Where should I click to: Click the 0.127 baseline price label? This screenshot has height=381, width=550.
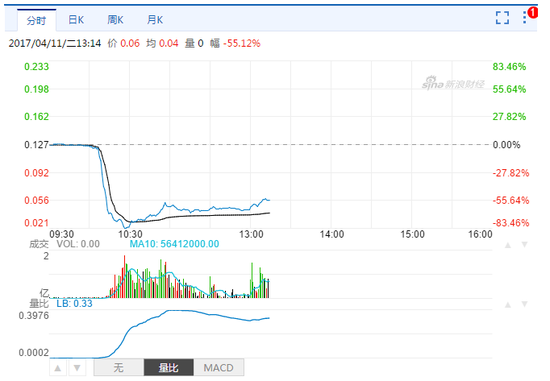pyautogui.click(x=36, y=145)
